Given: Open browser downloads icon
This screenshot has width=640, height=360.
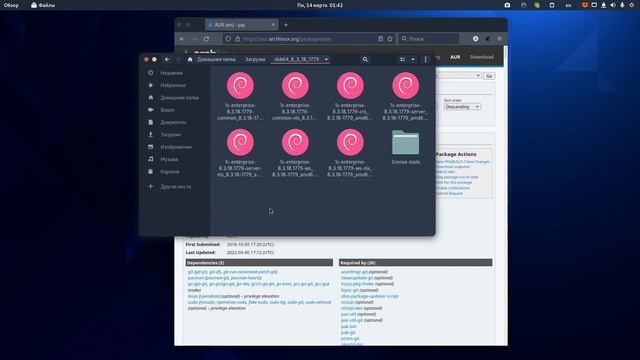Looking at the screenshot, I should [x=476, y=39].
